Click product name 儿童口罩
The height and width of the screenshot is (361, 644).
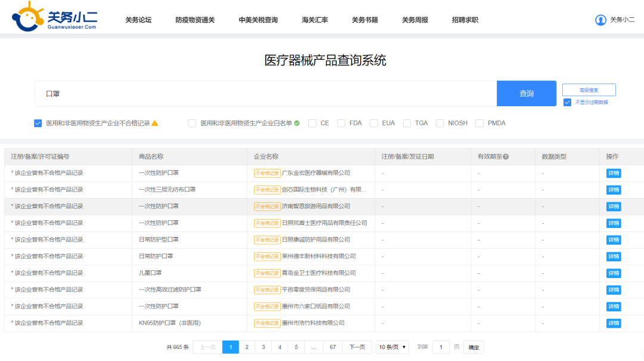click(150, 273)
